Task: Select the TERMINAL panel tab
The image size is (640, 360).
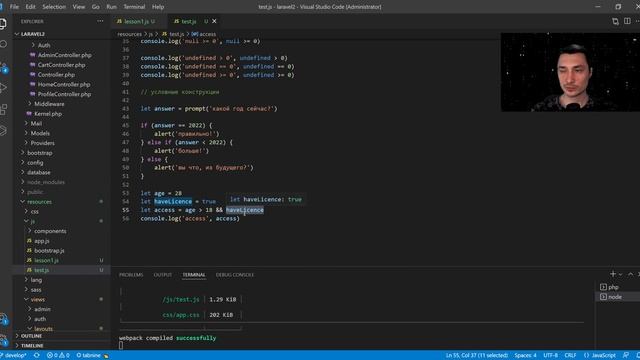Action: point(194,275)
